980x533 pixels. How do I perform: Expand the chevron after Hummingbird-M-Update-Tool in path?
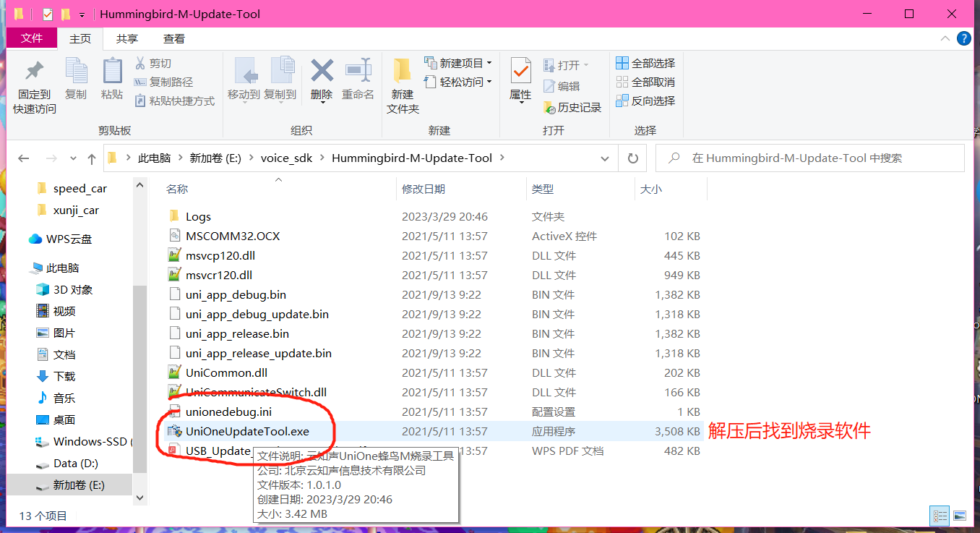[502, 158]
